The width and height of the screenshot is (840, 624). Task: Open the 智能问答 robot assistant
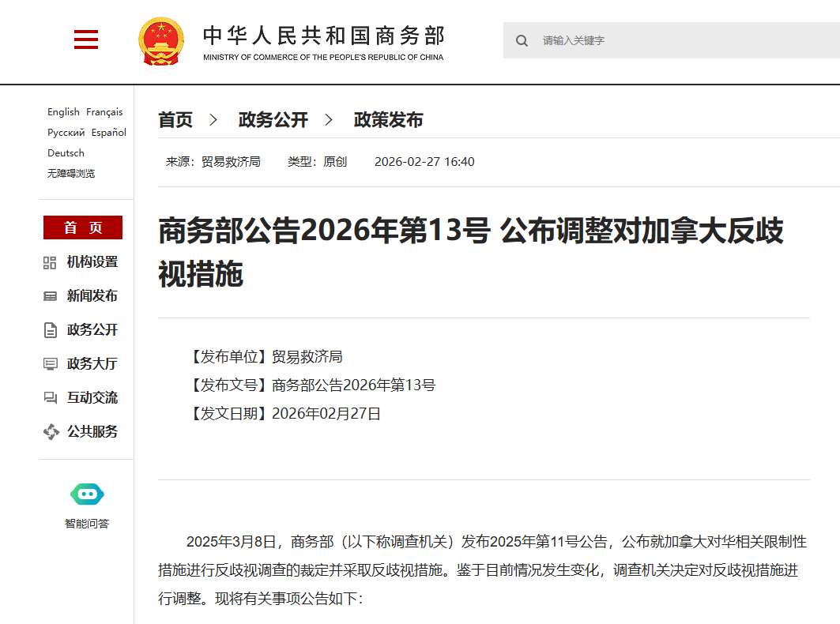(87, 495)
